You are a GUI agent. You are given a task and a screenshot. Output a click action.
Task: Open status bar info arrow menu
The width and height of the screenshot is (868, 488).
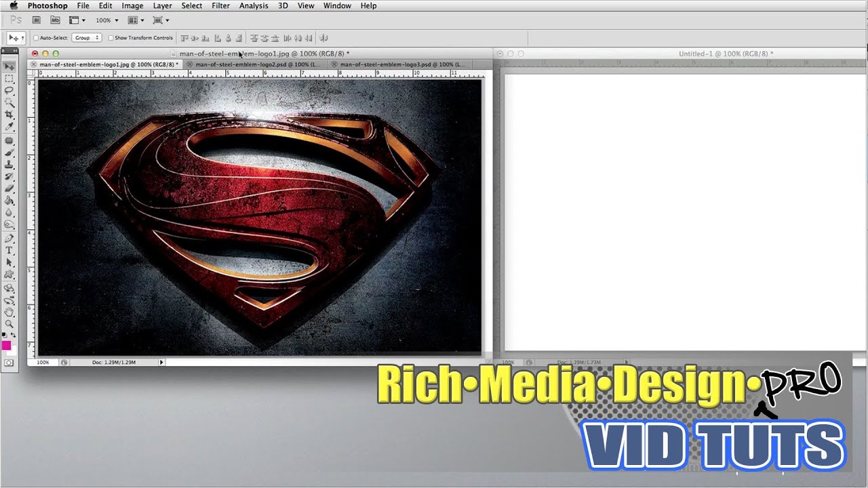(161, 363)
